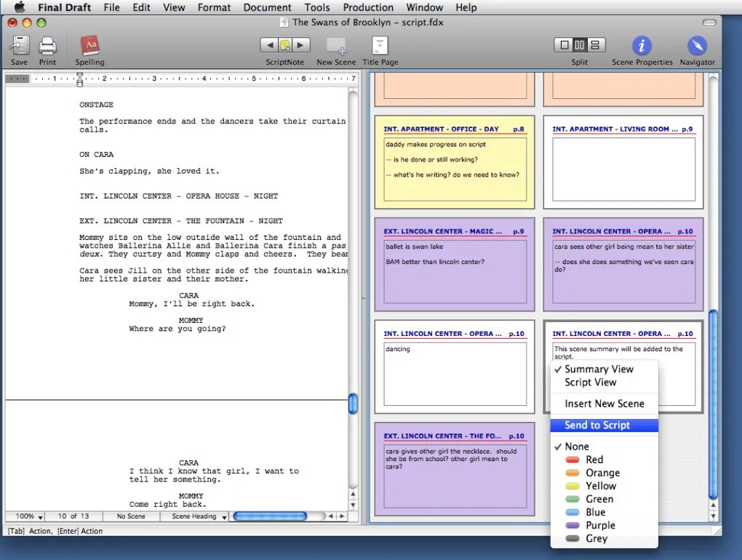Click the ruler indent marker
Image resolution: width=742 pixels, height=560 pixels.
(79, 79)
